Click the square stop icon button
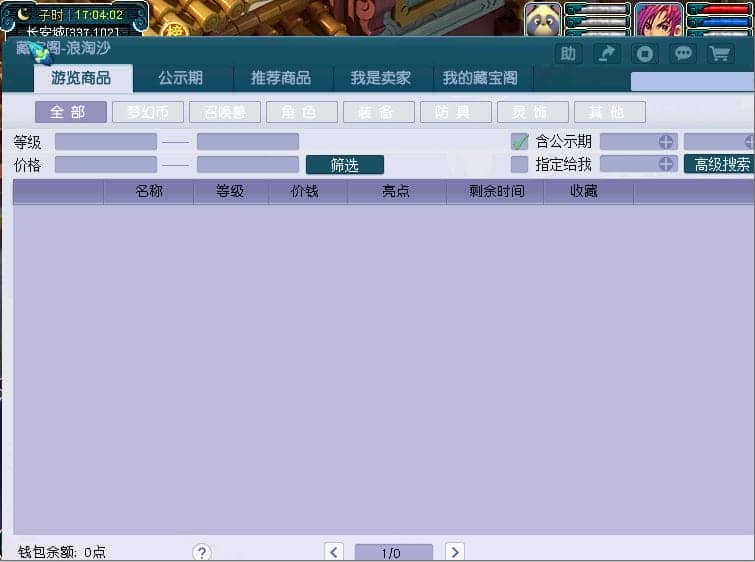Screen dimensions: 755x562 pos(645,54)
